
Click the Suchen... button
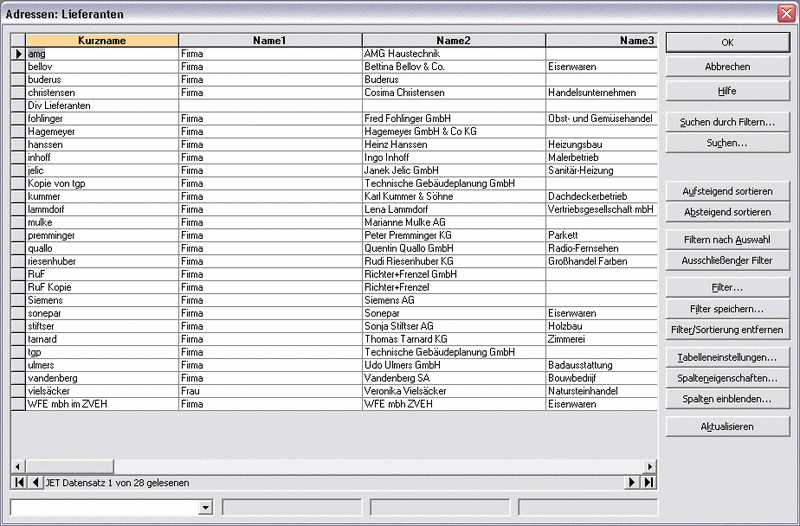pos(728,143)
